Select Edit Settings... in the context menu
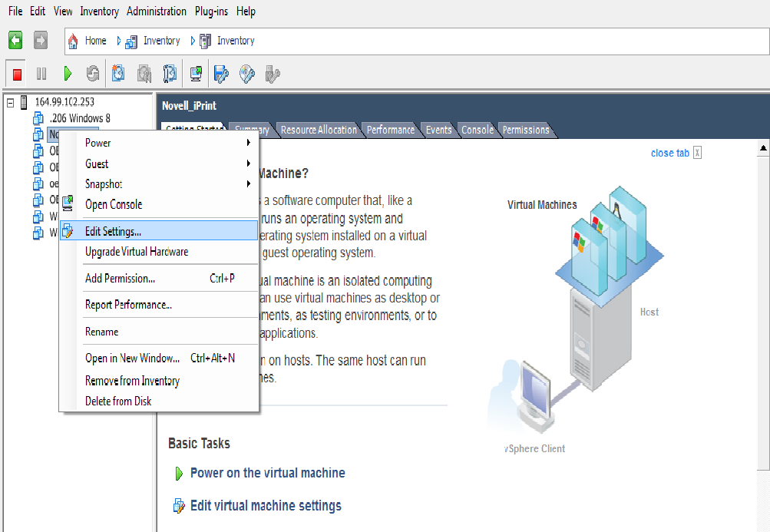Viewport: 770px width, 532px height. click(x=159, y=230)
